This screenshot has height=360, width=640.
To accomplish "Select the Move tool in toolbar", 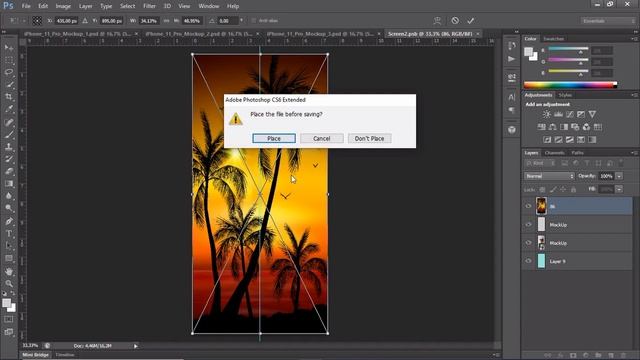I will (x=9, y=48).
